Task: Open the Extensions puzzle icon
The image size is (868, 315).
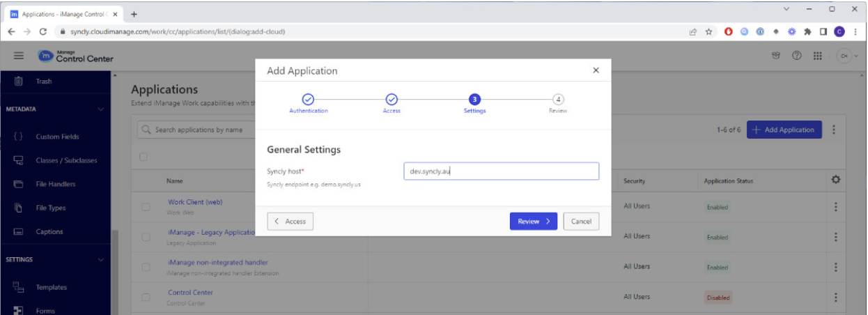Action: 807,31
